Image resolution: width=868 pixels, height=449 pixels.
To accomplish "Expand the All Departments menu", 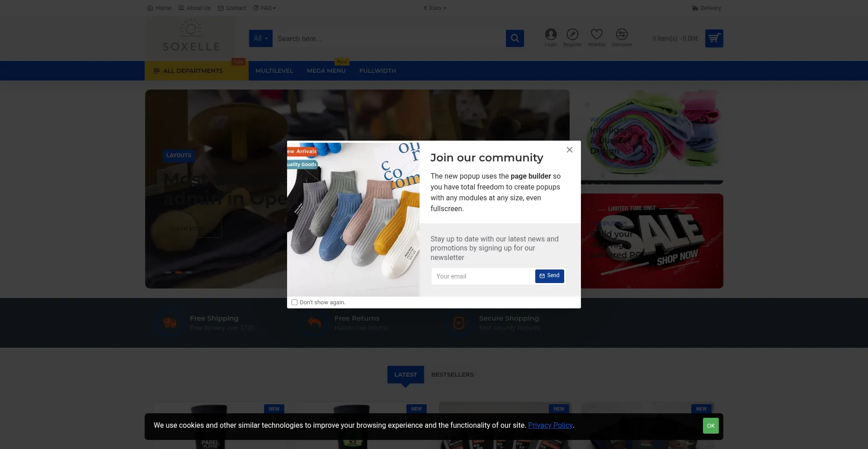I will coord(197,71).
